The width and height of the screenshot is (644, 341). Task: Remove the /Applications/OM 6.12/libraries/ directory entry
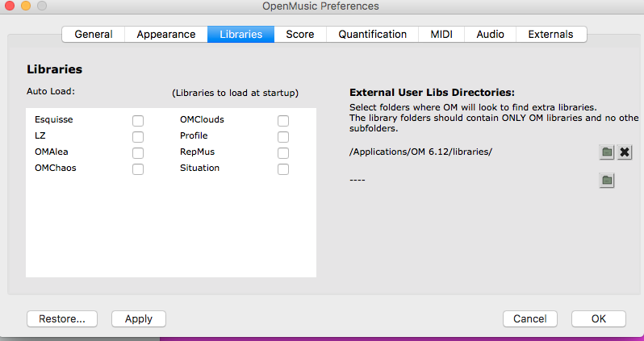625,152
